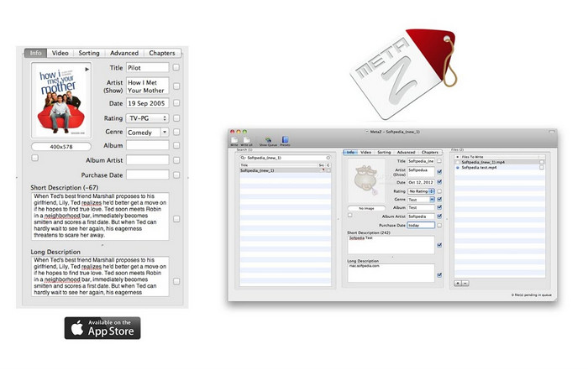This screenshot has height=370, width=588.
Task: Uncheck the Artist Softpedua checkbox in MetaZ window
Action: pos(439,172)
